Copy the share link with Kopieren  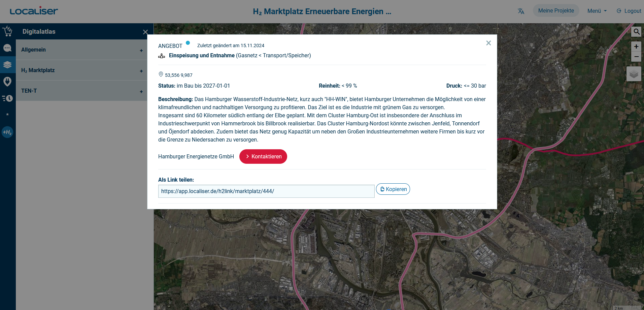coord(393,189)
